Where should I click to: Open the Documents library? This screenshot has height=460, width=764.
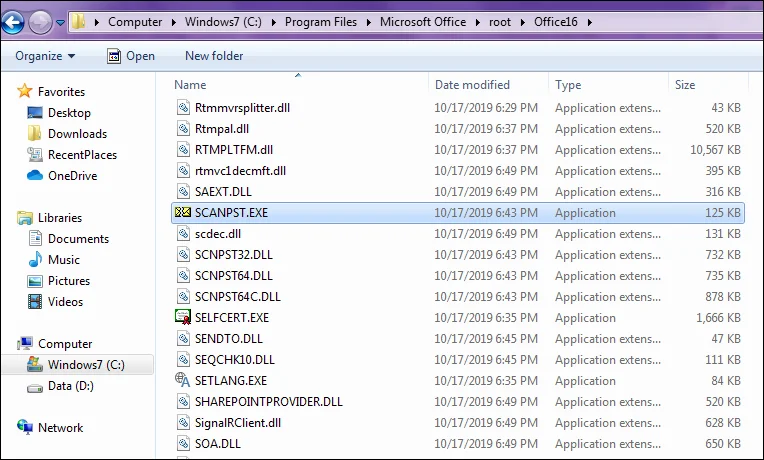pos(78,239)
